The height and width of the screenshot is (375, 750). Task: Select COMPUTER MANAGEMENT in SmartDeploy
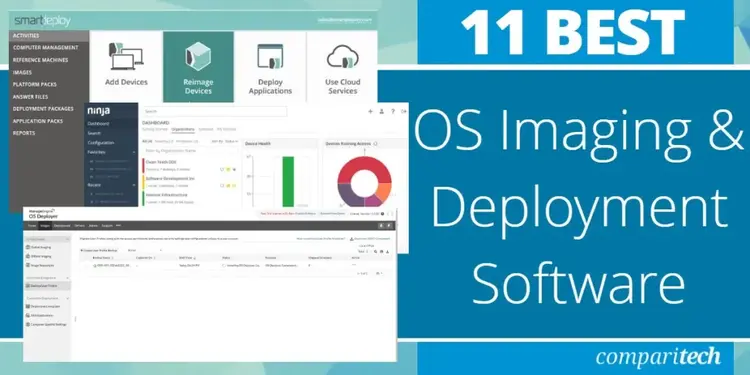45,48
